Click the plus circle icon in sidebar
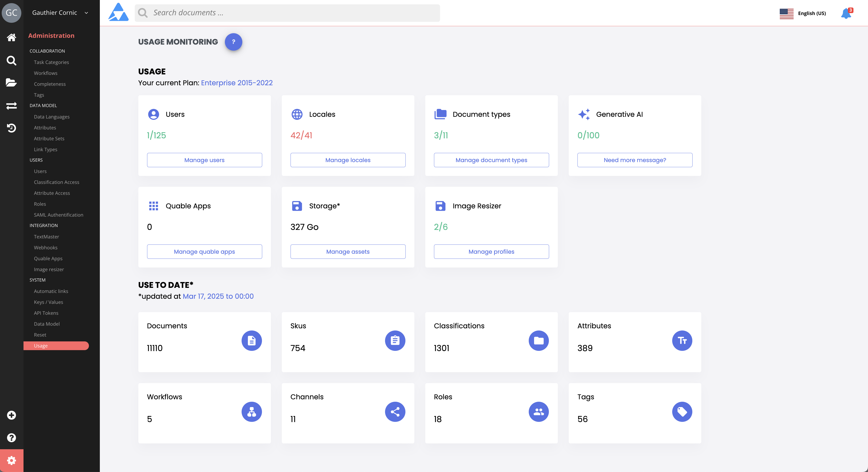868x472 pixels. tap(11, 415)
